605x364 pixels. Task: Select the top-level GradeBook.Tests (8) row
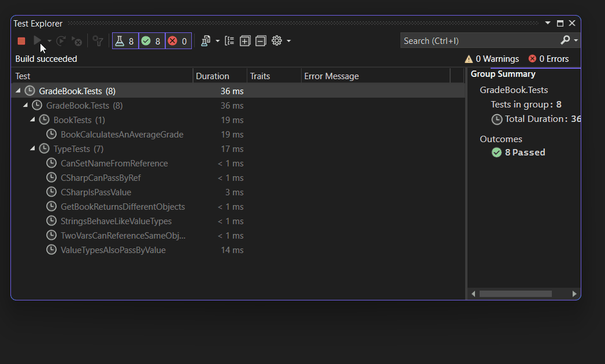click(x=238, y=91)
